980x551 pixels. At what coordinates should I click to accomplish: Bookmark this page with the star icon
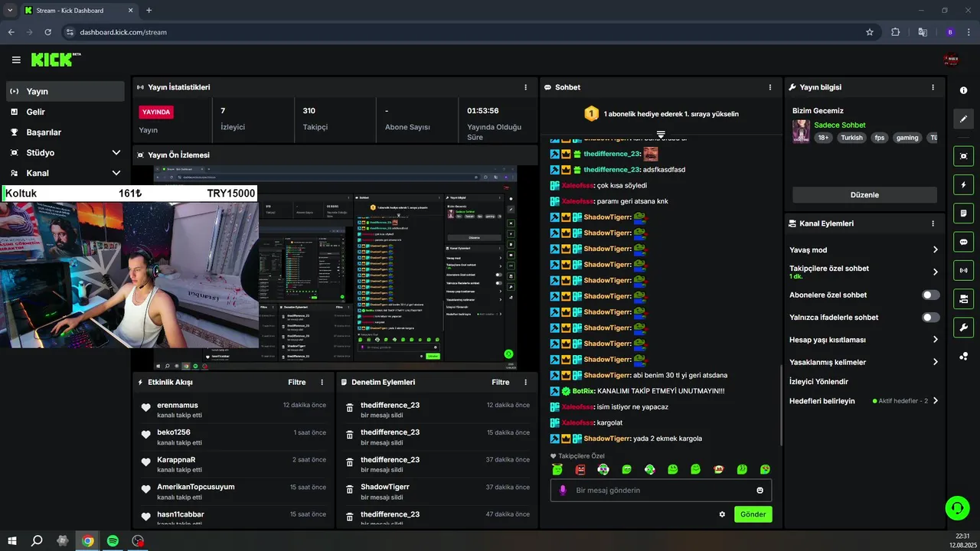point(870,32)
